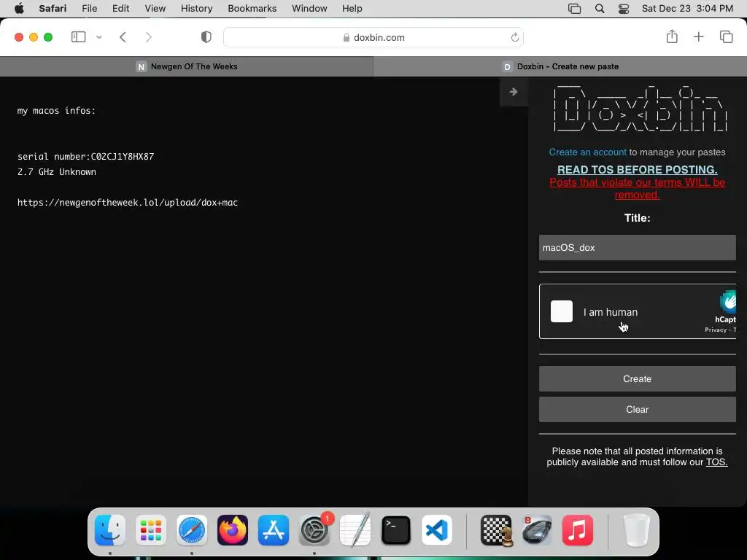Open the Apple menu
Image resolution: width=747 pixels, height=560 pixels.
[x=19, y=9]
